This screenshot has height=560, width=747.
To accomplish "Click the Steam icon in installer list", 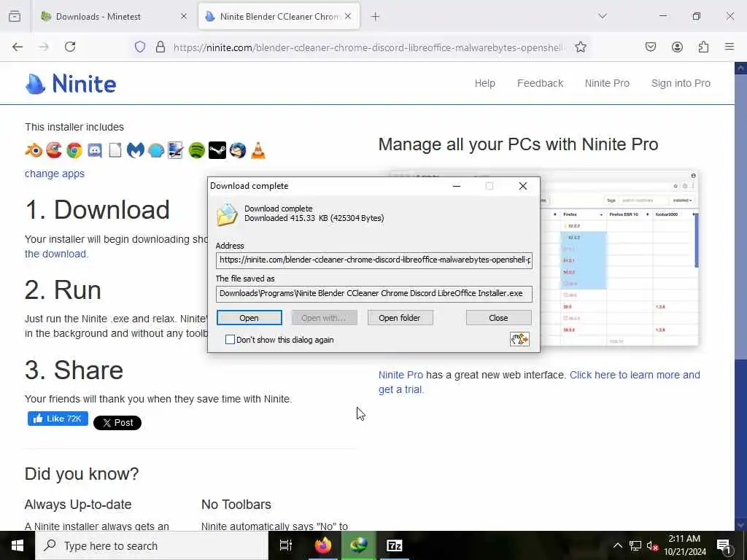I will tap(217, 150).
